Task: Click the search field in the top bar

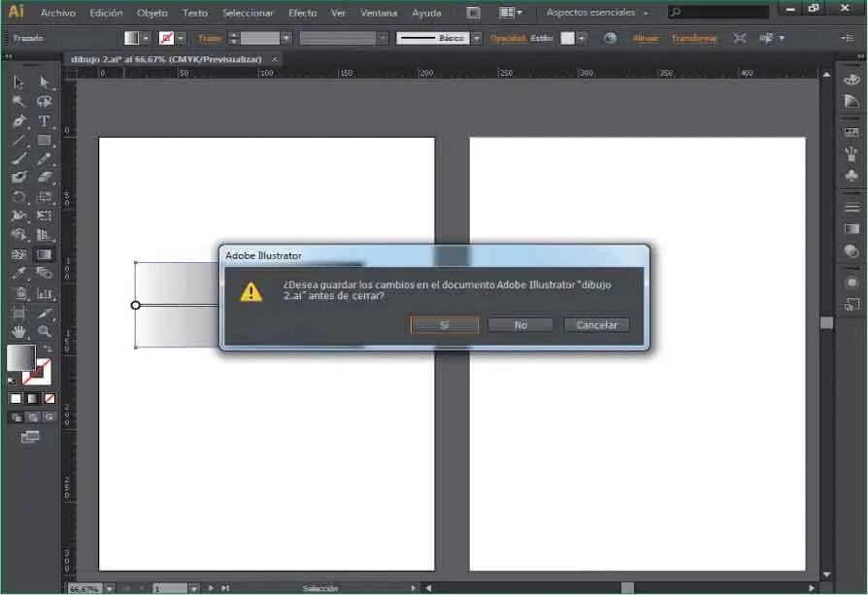Action: click(x=718, y=12)
